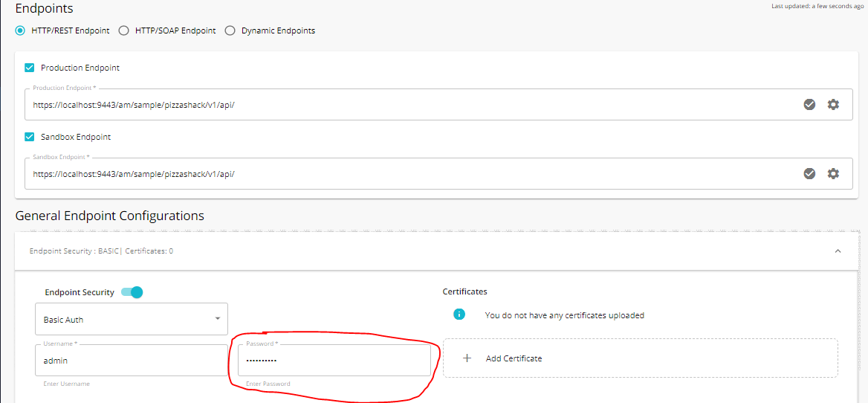
Task: Click the Endpoints page heading
Action: [x=44, y=8]
